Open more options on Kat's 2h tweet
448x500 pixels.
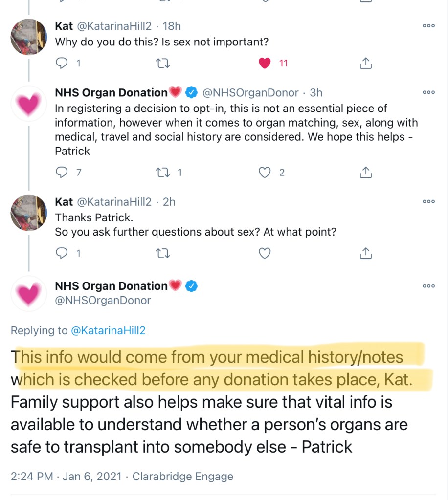[428, 201]
